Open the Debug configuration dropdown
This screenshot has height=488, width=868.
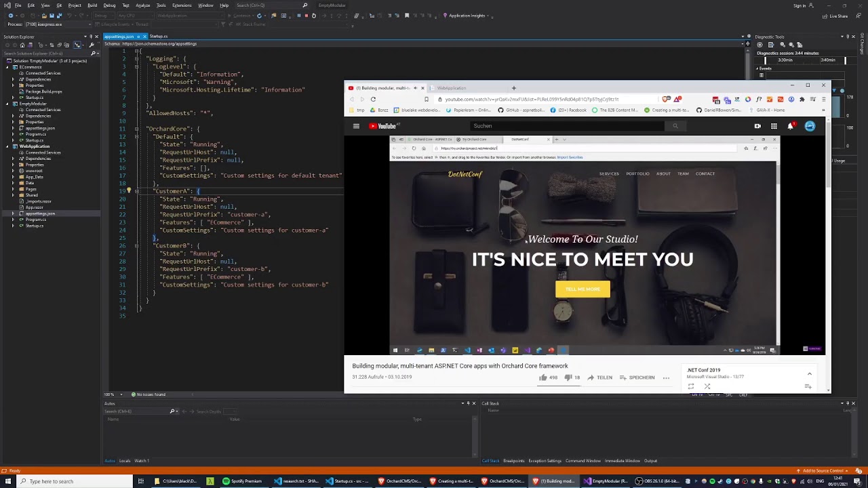click(104, 15)
